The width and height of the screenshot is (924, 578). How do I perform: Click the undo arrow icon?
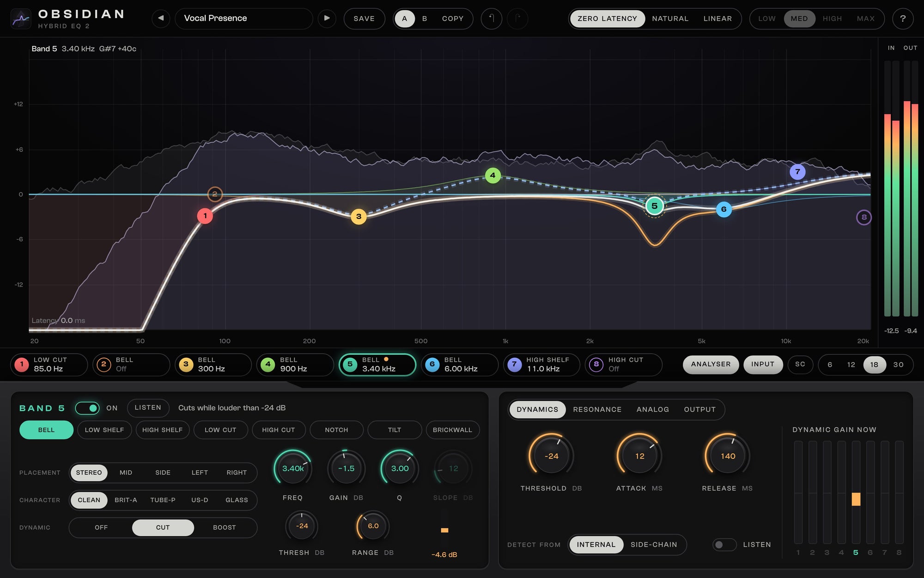492,18
